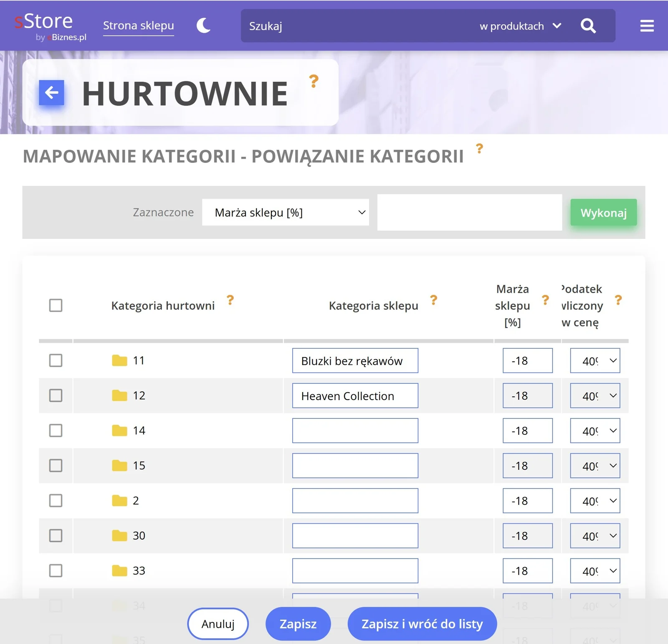Click folder icon of category 12
This screenshot has height=644, width=668.
119,396
